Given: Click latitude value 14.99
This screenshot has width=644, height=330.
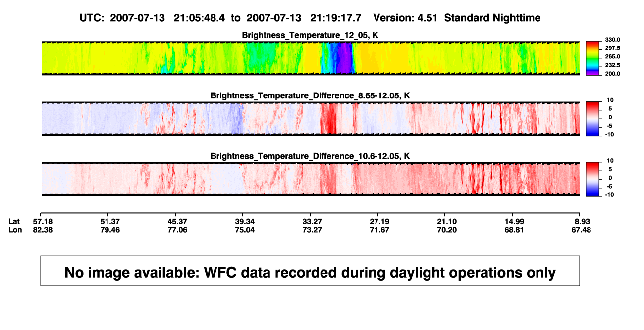Looking at the screenshot, I should tap(515, 221).
